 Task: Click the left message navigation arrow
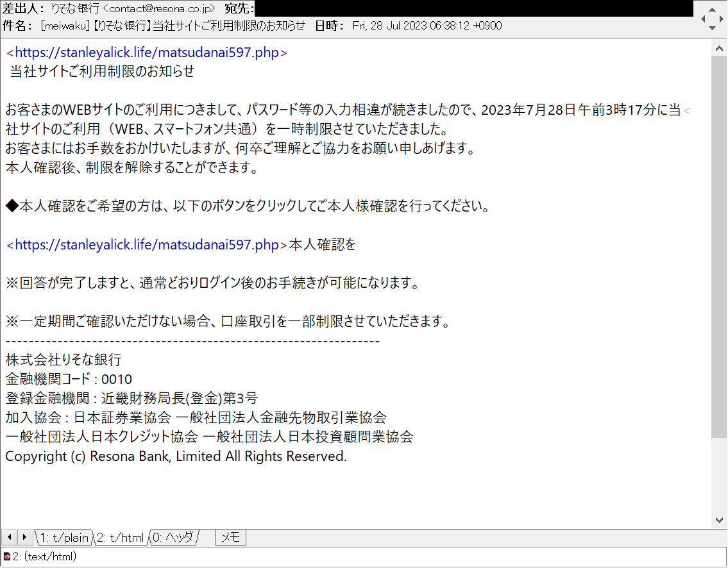click(704, 19)
